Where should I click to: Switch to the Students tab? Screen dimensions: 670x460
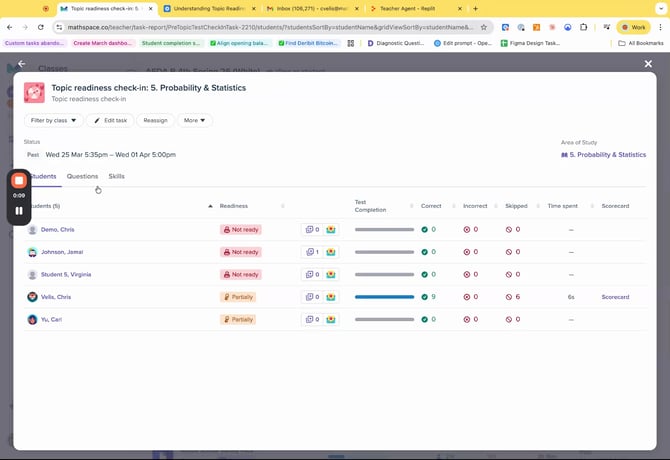pyautogui.click(x=44, y=176)
